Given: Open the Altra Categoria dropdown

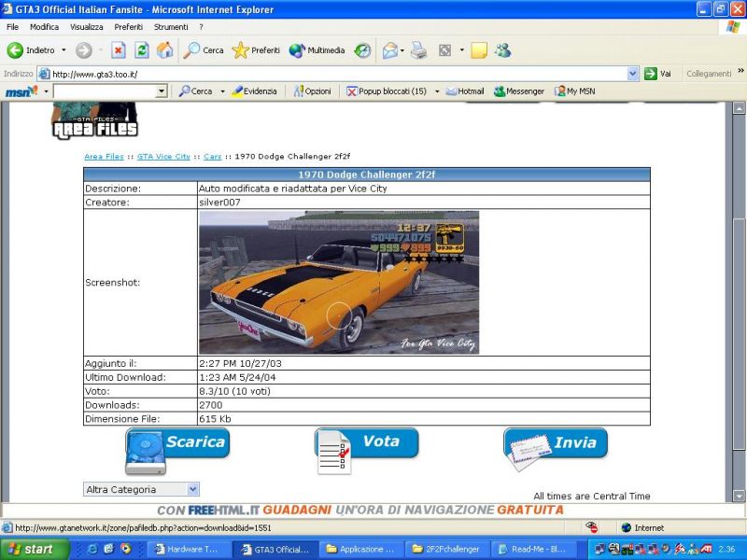Looking at the screenshot, I should (x=141, y=489).
